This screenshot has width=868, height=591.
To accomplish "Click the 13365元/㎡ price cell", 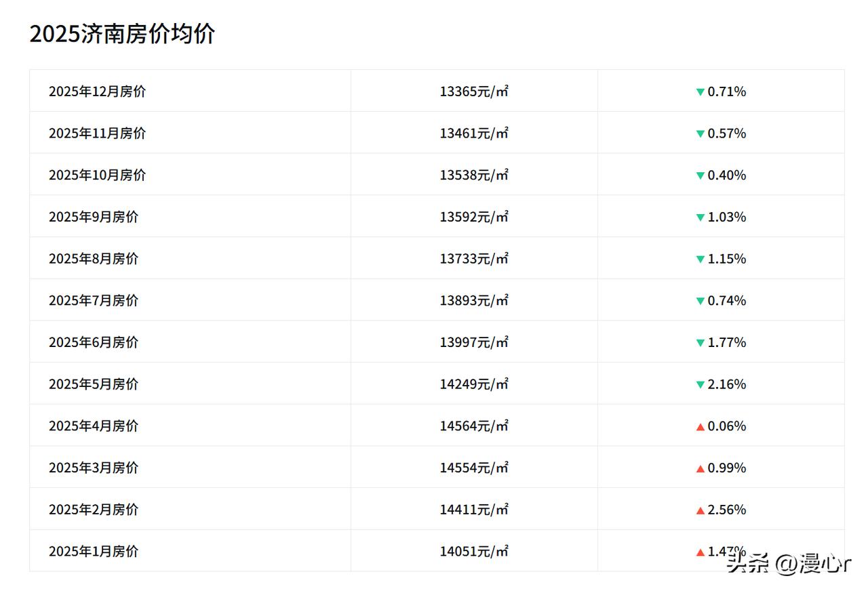I will (x=474, y=91).
